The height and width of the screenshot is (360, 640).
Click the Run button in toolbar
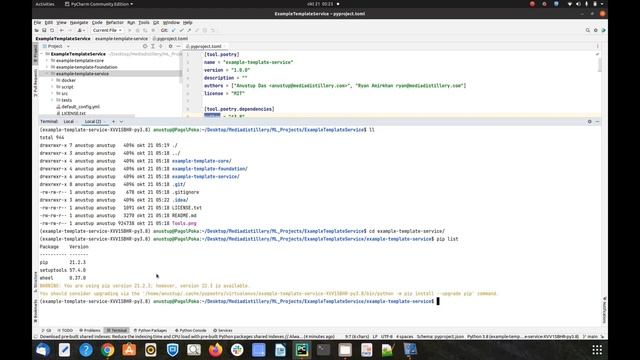click(x=129, y=30)
